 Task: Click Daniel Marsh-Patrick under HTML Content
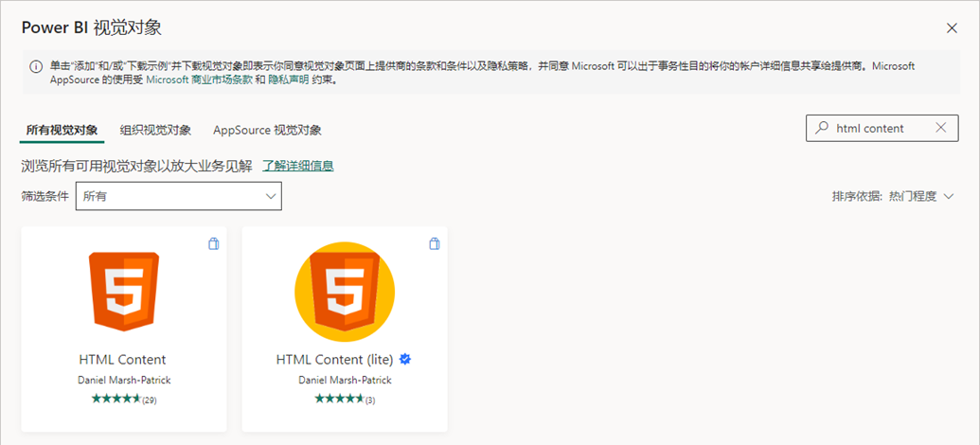coord(124,380)
